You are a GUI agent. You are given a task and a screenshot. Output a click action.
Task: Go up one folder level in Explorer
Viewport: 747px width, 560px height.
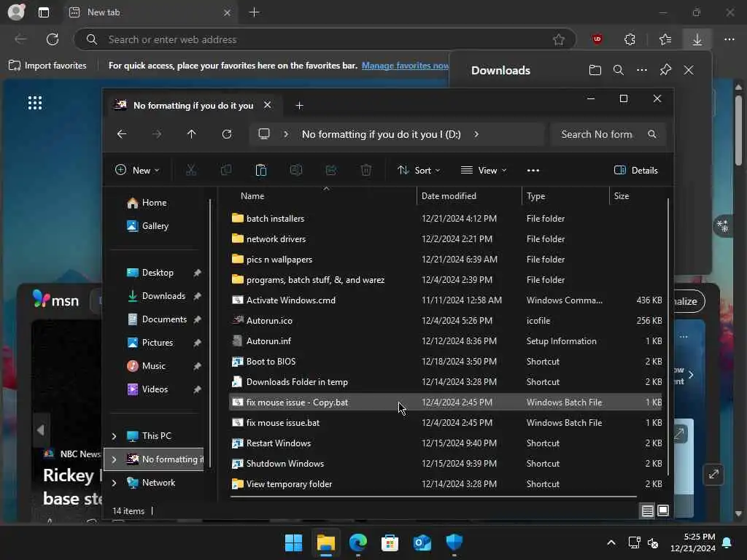pyautogui.click(x=192, y=134)
